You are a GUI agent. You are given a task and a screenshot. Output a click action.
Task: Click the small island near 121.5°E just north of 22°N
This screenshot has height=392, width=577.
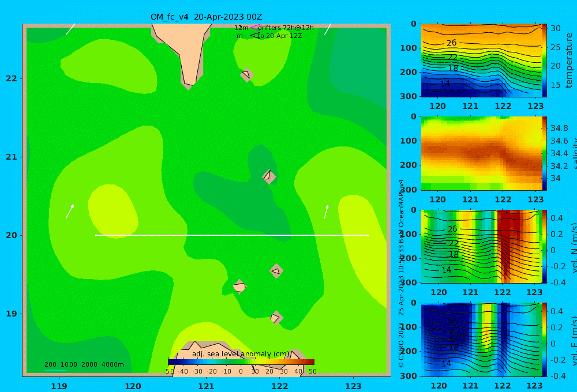click(x=247, y=75)
